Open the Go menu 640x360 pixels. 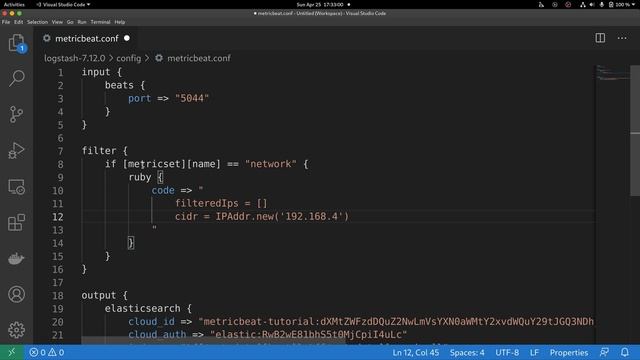[x=70, y=22]
